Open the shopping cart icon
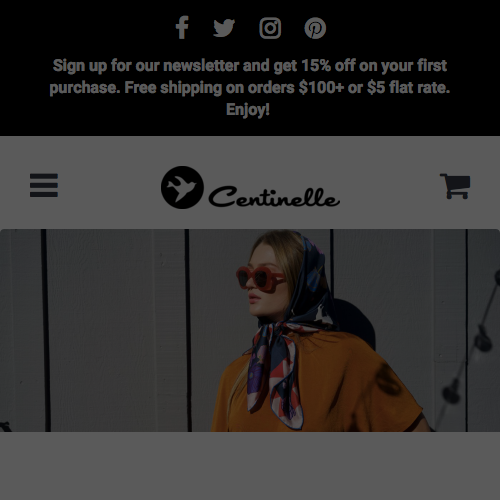Image resolution: width=500 pixels, height=500 pixels. [455, 186]
